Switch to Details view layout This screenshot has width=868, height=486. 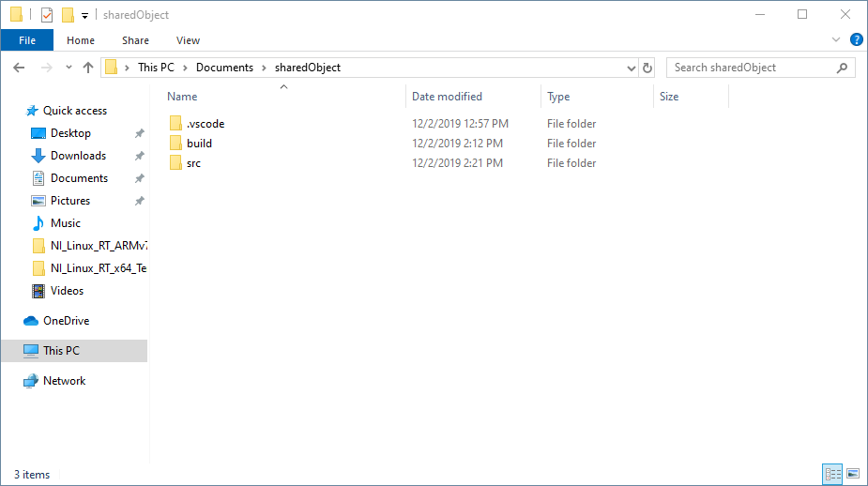(x=832, y=474)
